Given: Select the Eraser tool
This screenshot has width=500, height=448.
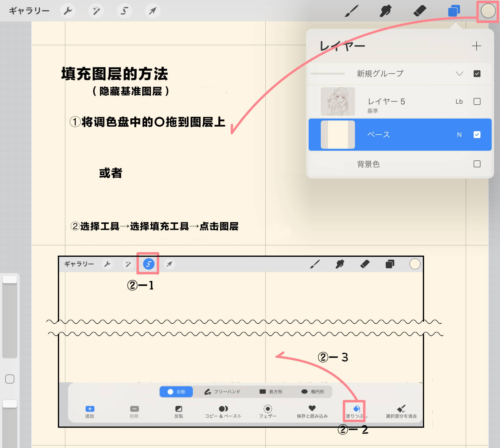Looking at the screenshot, I should click(420, 11).
